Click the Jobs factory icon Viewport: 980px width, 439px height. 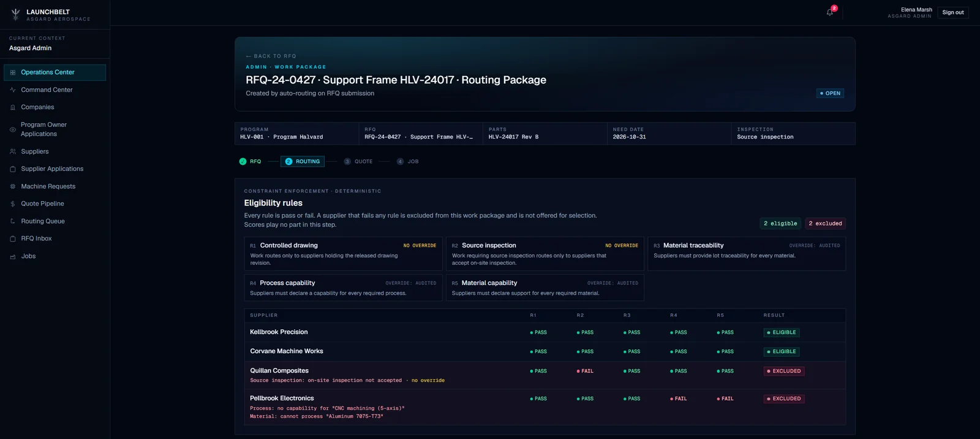point(13,256)
